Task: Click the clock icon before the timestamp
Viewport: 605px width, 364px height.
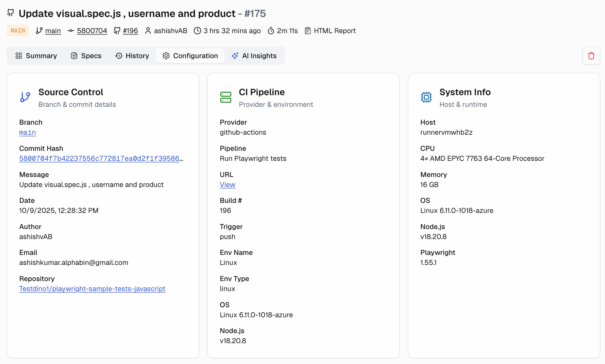Action: point(197,31)
